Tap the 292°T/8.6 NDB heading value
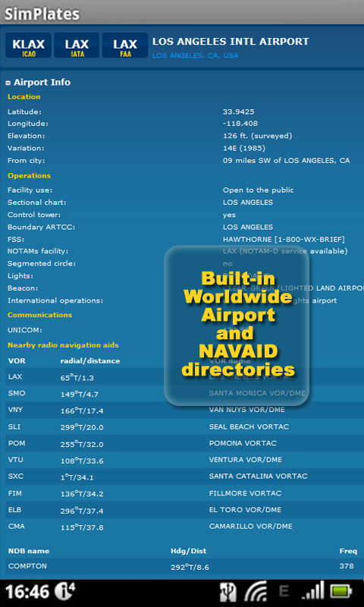This screenshot has height=607, width=364. point(190,567)
